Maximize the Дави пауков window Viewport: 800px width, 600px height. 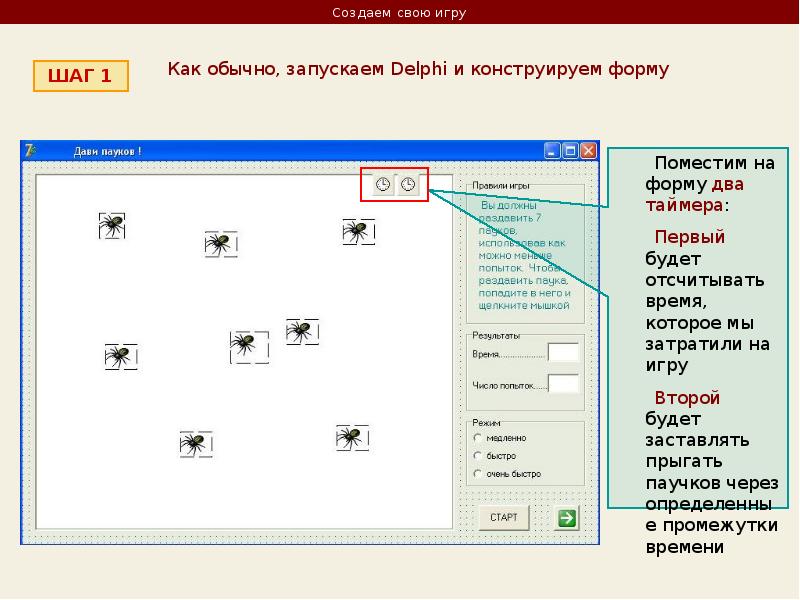click(x=570, y=151)
